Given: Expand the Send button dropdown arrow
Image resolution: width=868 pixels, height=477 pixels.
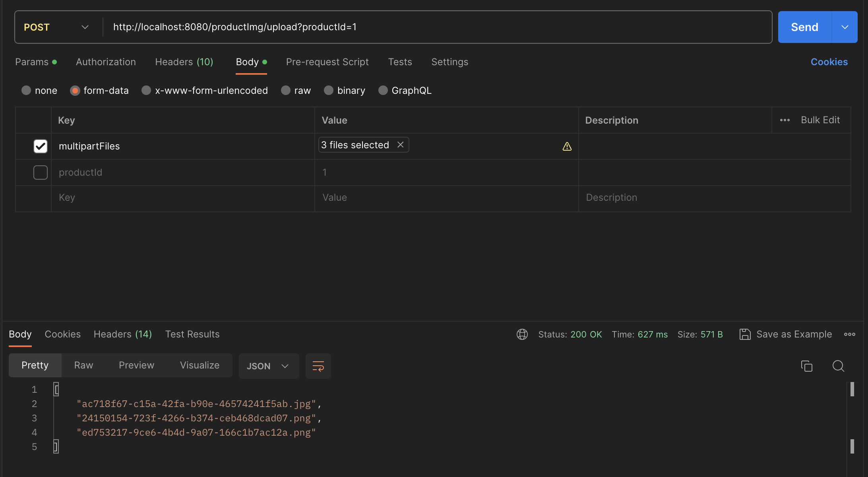Looking at the screenshot, I should coord(845,27).
